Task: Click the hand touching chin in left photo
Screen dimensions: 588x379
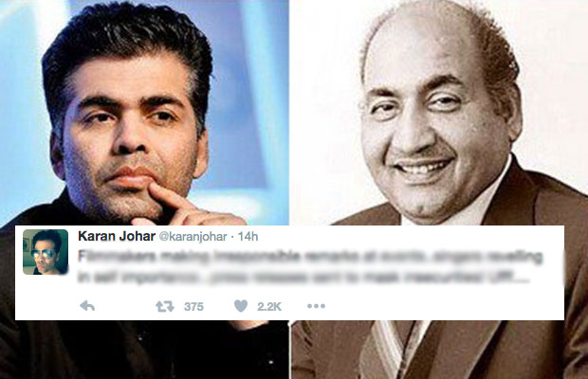Action: 188,206
